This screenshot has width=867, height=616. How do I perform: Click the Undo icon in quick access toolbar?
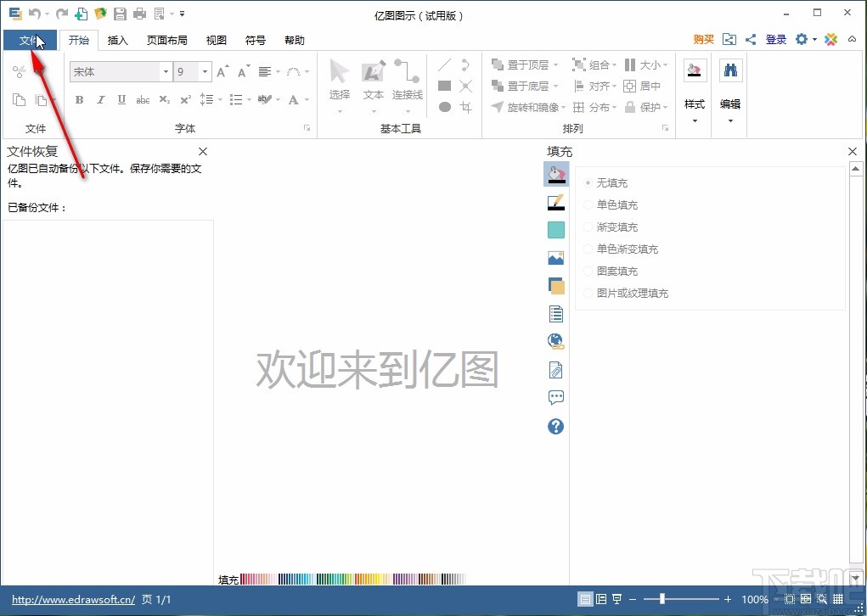point(35,14)
